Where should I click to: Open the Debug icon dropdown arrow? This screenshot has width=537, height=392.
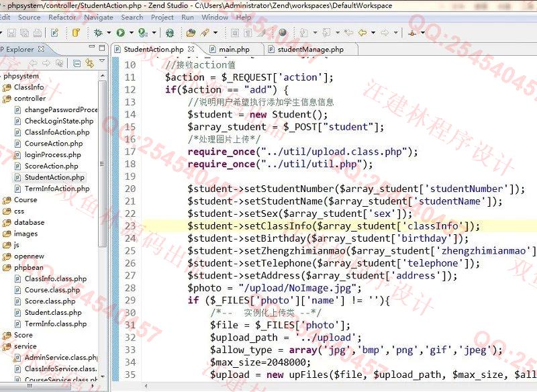pyautogui.click(x=109, y=33)
